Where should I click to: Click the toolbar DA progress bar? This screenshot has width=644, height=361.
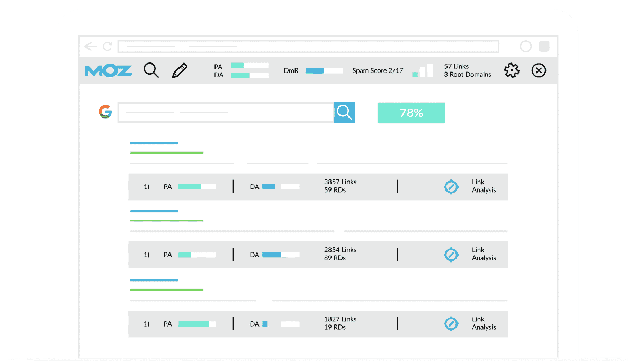pos(249,75)
